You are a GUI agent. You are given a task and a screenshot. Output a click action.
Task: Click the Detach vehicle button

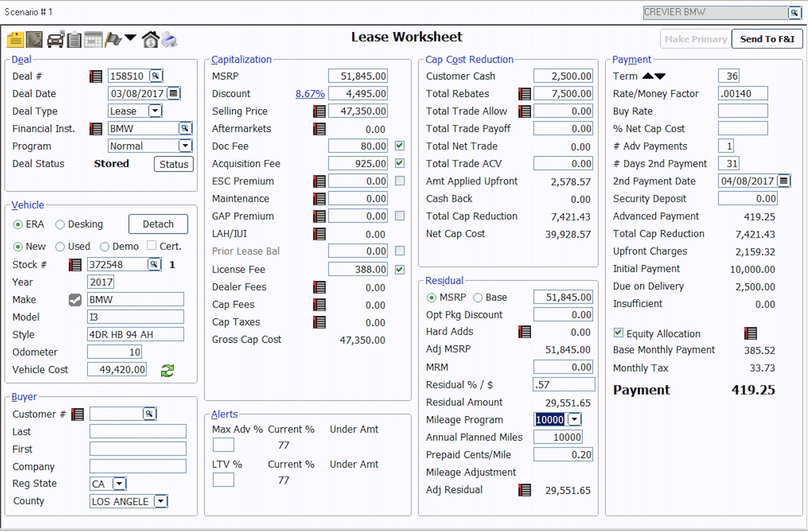tap(158, 224)
